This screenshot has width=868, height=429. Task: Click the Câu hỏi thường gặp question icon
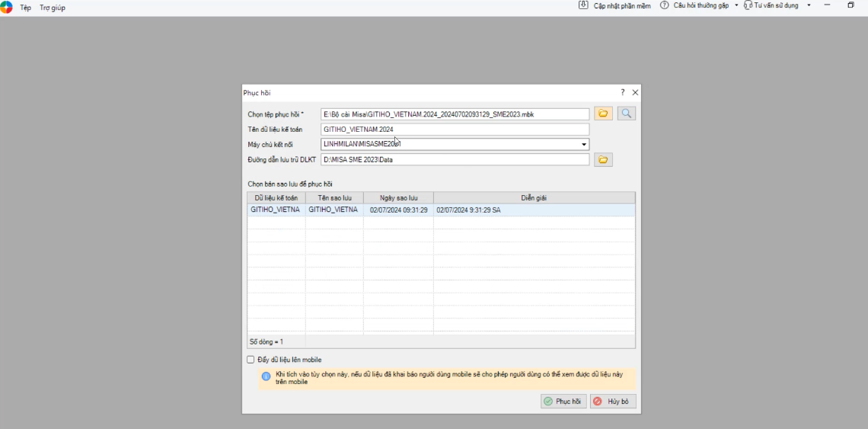point(664,5)
